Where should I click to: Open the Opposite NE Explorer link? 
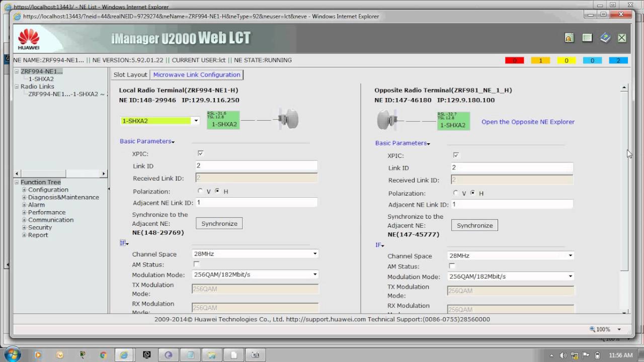[x=528, y=122]
